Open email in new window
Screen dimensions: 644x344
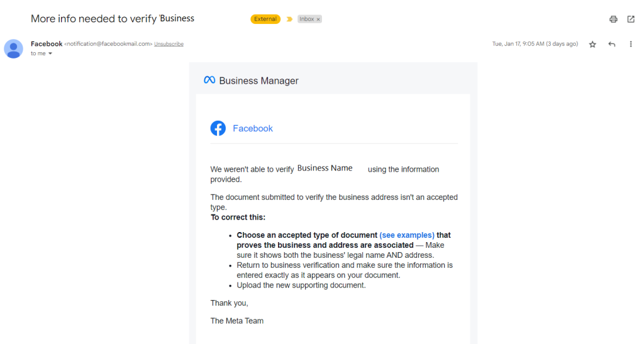pyautogui.click(x=631, y=19)
